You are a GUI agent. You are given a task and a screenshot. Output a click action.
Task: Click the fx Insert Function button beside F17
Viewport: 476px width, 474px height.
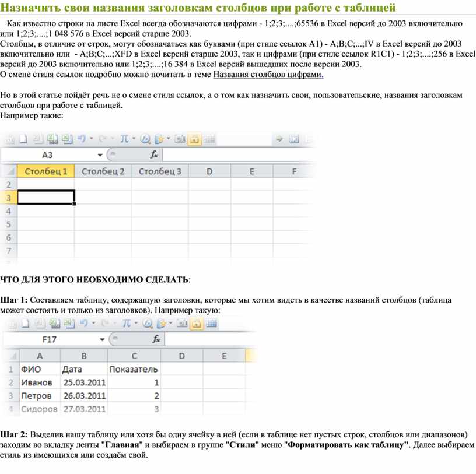click(x=156, y=339)
